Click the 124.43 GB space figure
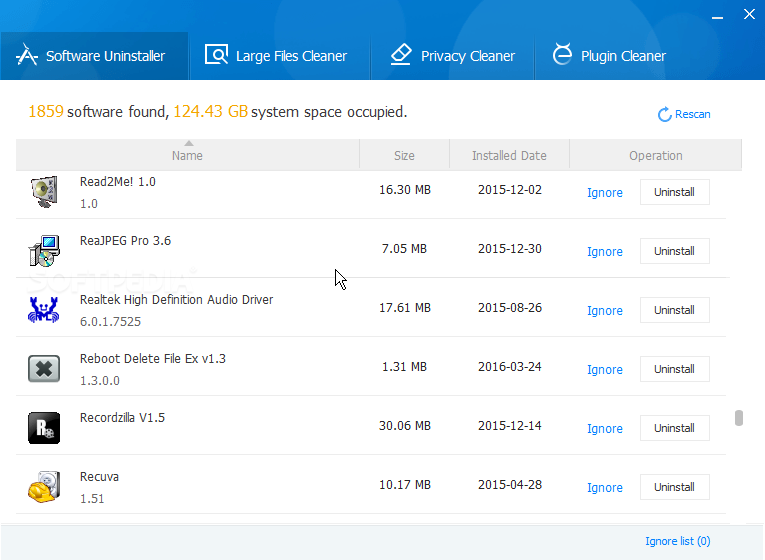Image resolution: width=765 pixels, height=560 pixels. [211, 111]
